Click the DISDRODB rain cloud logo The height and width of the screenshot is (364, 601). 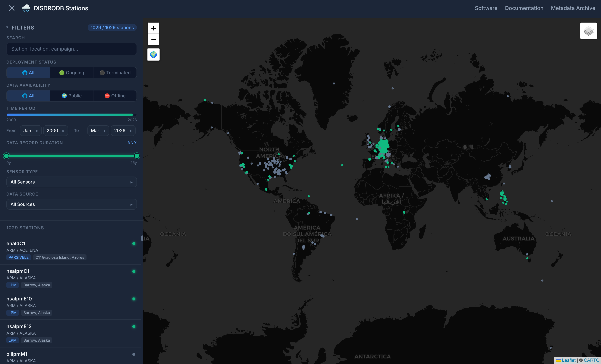click(x=26, y=8)
